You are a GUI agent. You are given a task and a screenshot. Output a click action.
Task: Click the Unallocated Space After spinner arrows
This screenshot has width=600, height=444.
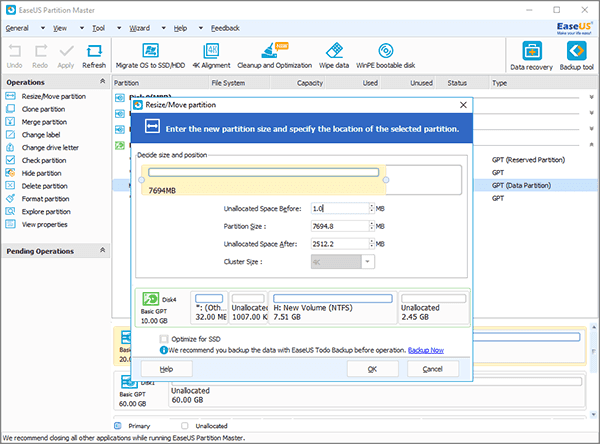point(371,244)
